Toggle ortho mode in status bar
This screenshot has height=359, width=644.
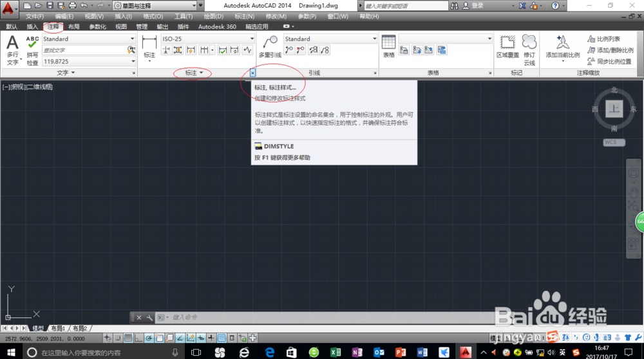pos(138,338)
